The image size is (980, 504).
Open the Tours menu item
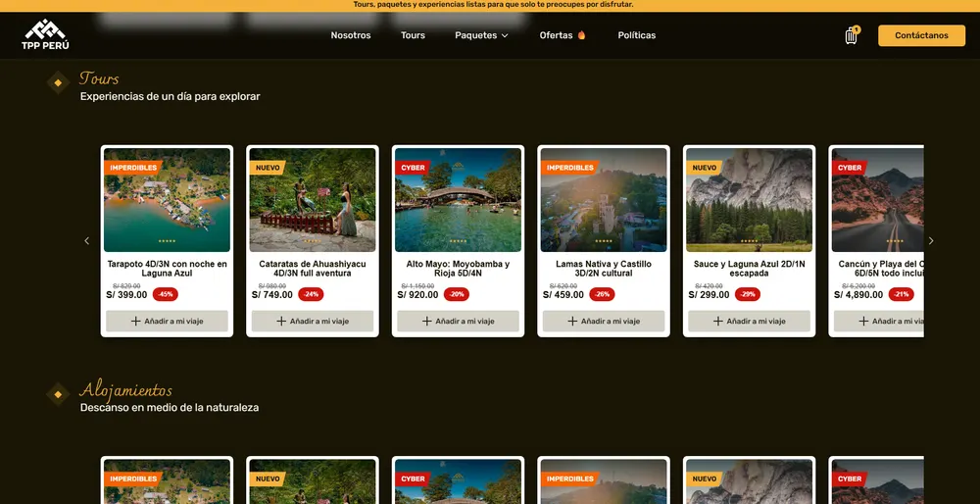click(x=413, y=35)
